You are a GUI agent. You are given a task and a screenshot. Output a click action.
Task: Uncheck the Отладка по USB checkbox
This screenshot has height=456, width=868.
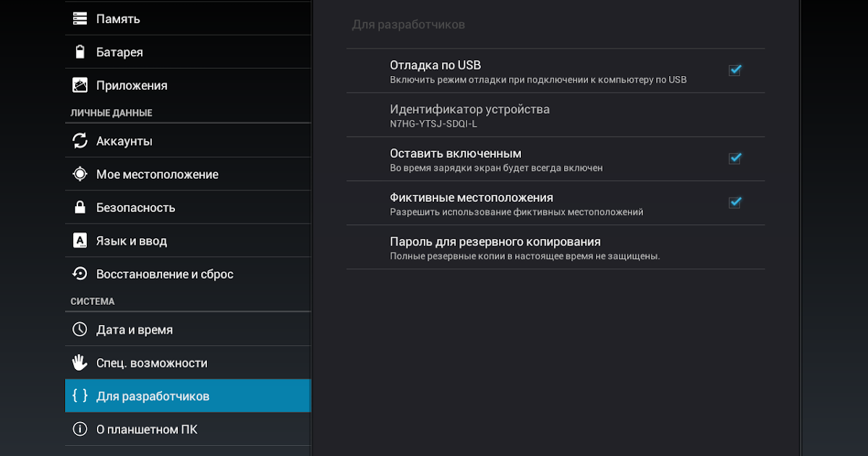[x=735, y=70]
